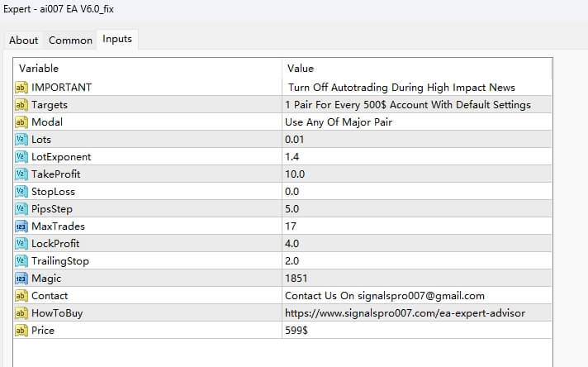This screenshot has width=588, height=367.
Task: Select the string icon beside Price
Action: (21, 330)
